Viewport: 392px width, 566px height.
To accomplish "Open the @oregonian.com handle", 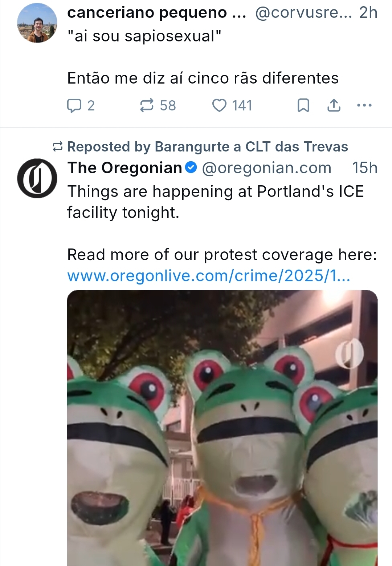I will pos(266,168).
